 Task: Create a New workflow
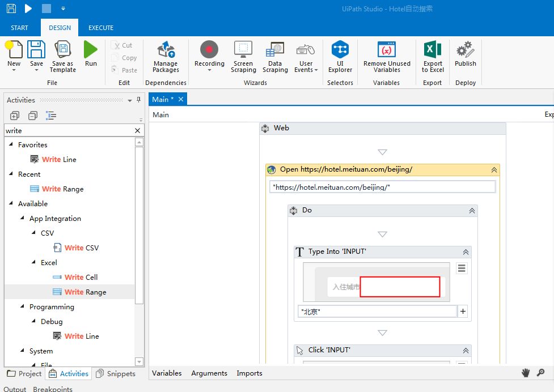pos(14,56)
